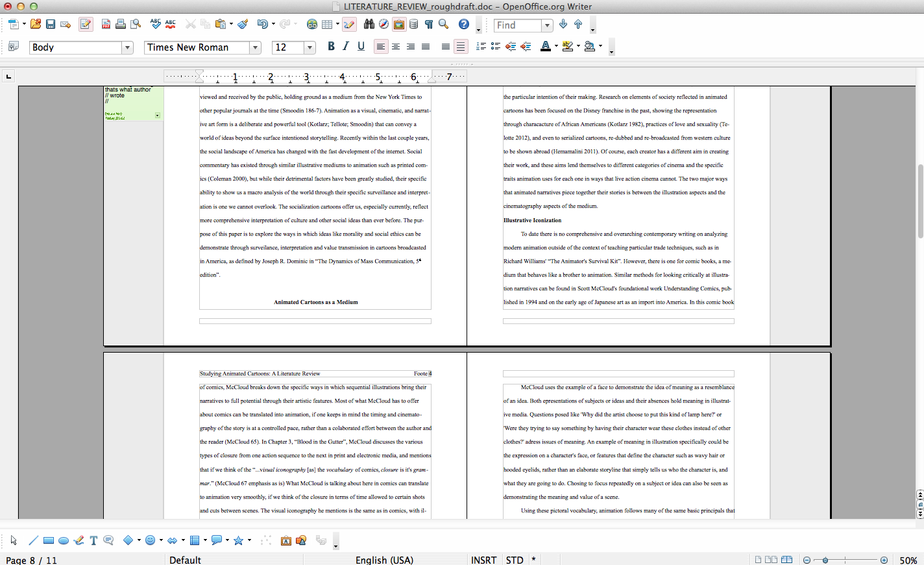The height and width of the screenshot is (565, 924).
Task: Select the Format Paintbrush icon
Action: [x=243, y=24]
